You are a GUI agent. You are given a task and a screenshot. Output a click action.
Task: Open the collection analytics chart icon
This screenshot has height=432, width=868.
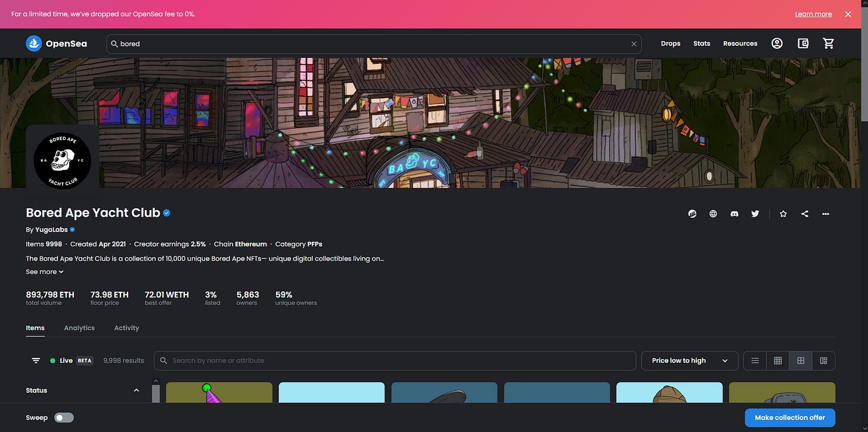tap(692, 214)
